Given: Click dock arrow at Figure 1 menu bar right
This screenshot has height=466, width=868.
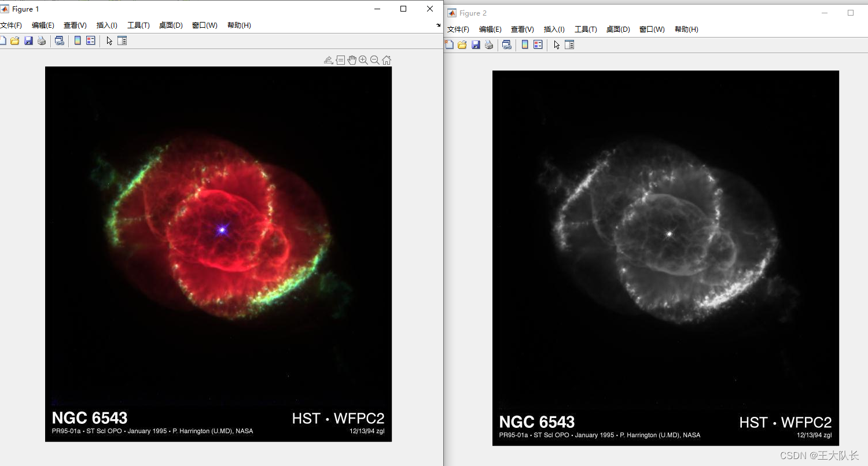Looking at the screenshot, I should [x=438, y=25].
